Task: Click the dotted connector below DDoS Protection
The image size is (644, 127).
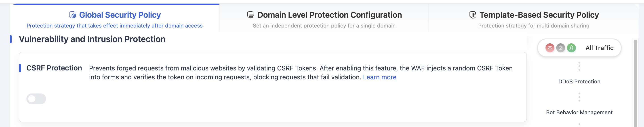Action: coord(579,97)
